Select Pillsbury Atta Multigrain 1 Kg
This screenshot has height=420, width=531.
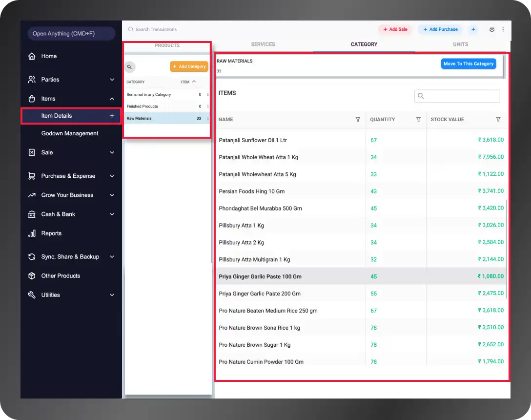tap(361, 260)
